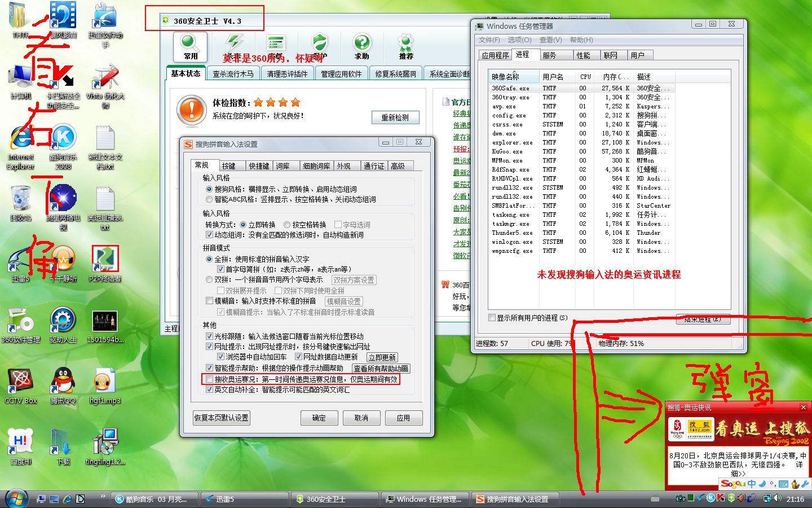Sort processes by 映像名称 column header
The width and height of the screenshot is (812, 508).
pos(514,77)
